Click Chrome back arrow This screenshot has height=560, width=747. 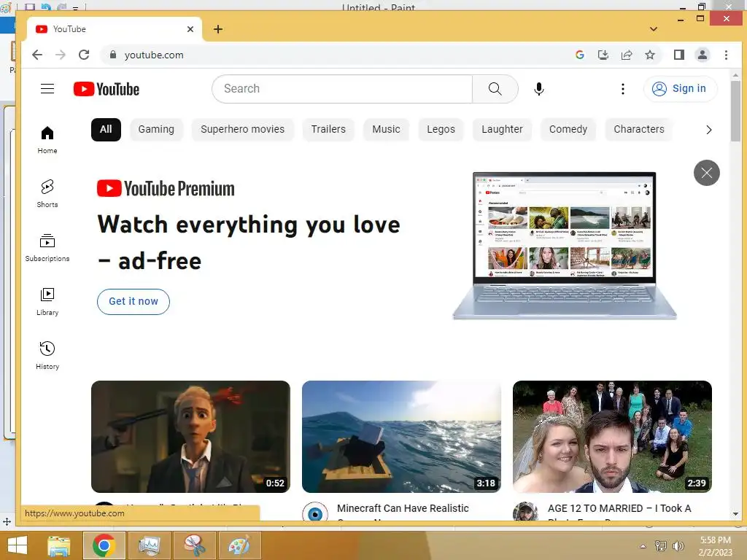[x=37, y=55]
